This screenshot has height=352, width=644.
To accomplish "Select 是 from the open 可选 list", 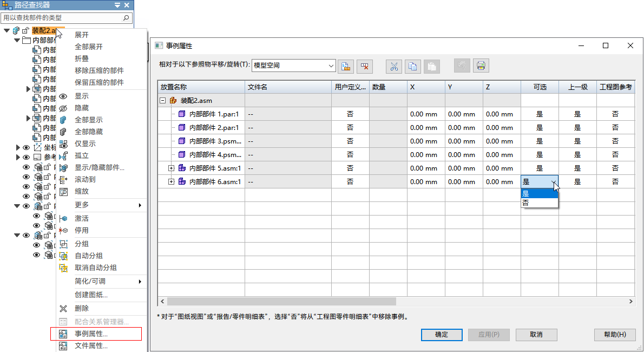I will (x=539, y=194).
